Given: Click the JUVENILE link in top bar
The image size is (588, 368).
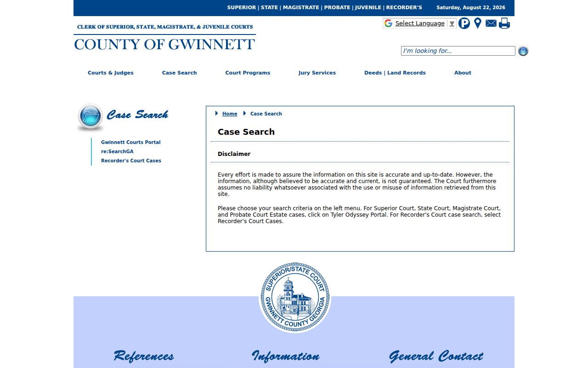Looking at the screenshot, I should (368, 7).
